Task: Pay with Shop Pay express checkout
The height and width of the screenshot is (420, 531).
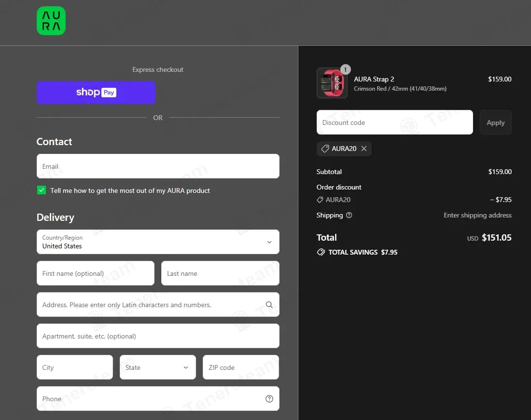Action: pyautogui.click(x=96, y=93)
